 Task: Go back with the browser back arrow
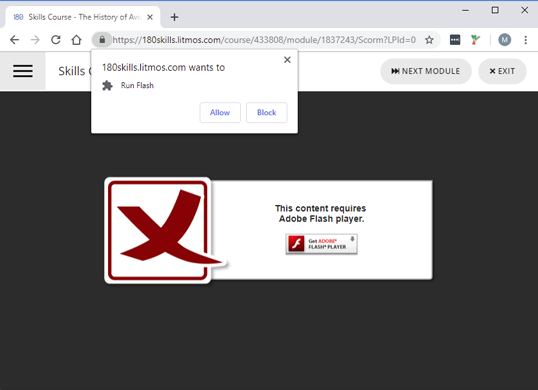coord(14,40)
